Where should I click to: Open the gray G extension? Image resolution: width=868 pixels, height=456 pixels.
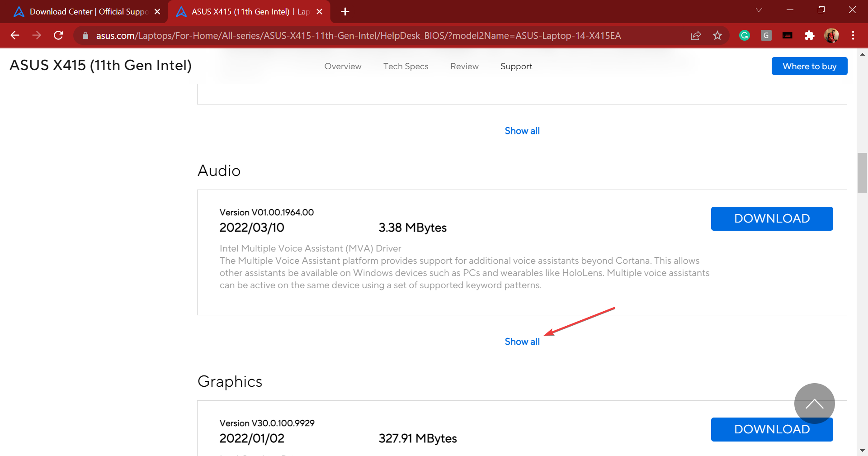click(x=766, y=35)
